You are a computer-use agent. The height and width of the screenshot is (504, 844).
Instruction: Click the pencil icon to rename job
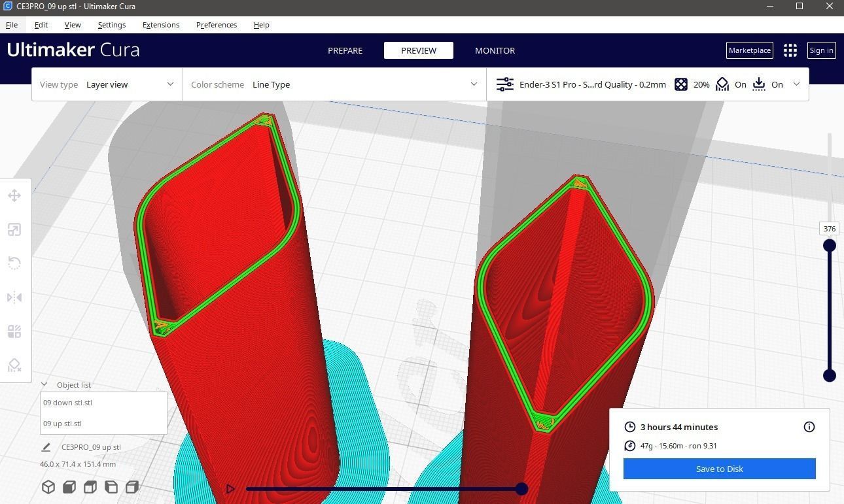point(46,447)
